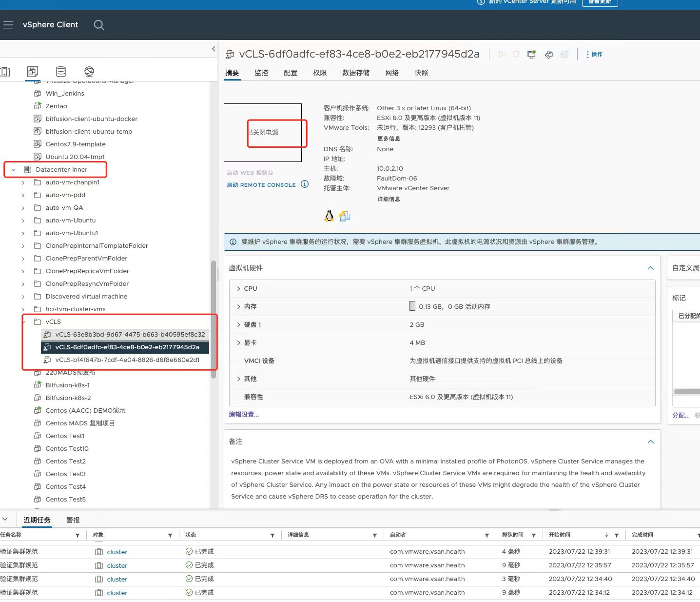Click the VM title icon in header
The image size is (700, 602).
click(230, 54)
